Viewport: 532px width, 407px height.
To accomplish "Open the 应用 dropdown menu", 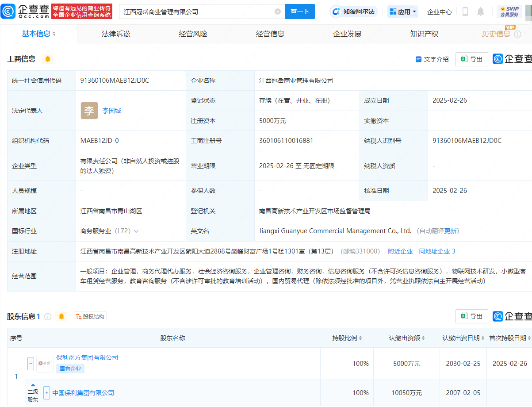I will 403,12.
